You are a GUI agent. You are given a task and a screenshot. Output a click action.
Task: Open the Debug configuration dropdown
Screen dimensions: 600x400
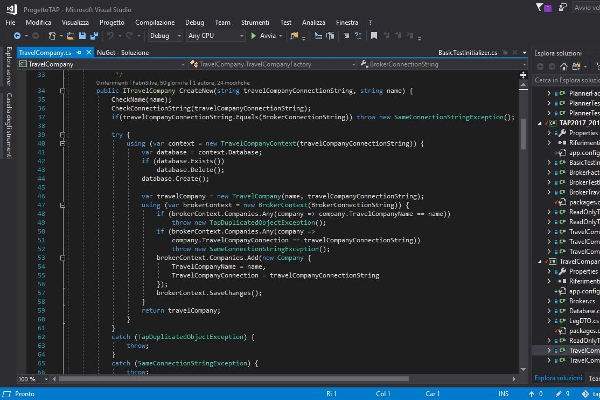pyautogui.click(x=165, y=36)
